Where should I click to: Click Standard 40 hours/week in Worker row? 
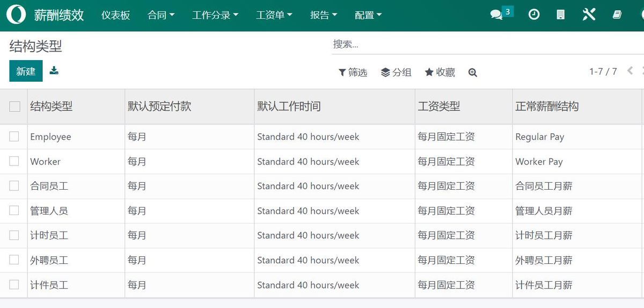click(x=308, y=161)
